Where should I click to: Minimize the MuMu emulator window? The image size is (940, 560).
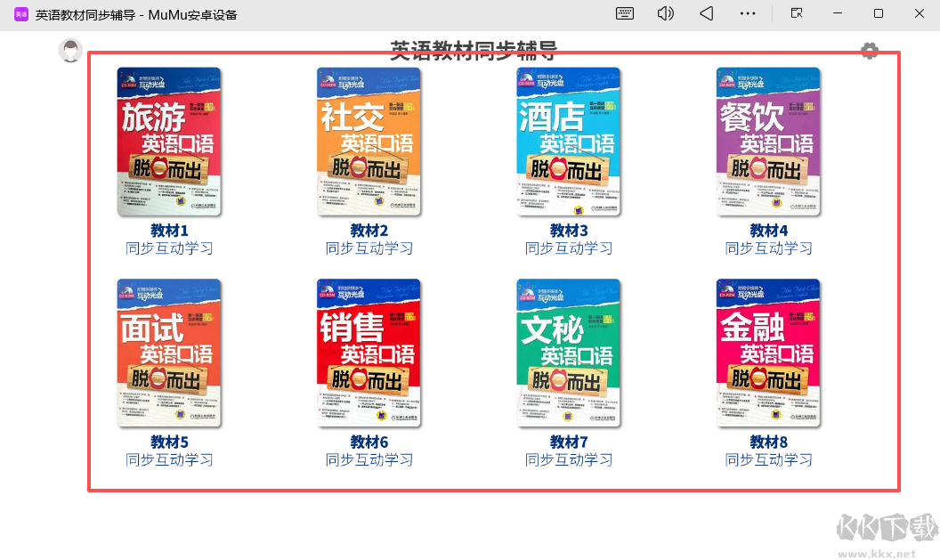coord(838,13)
